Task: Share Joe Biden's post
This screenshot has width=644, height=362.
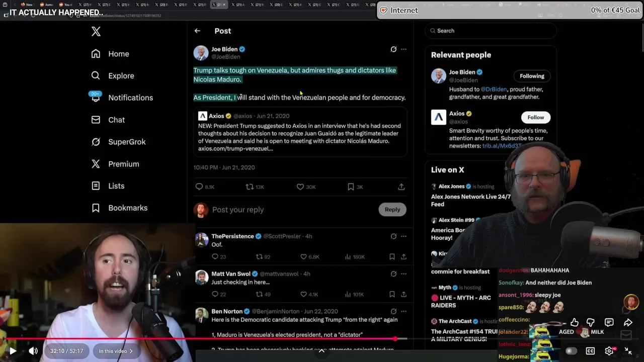Action: (401, 187)
